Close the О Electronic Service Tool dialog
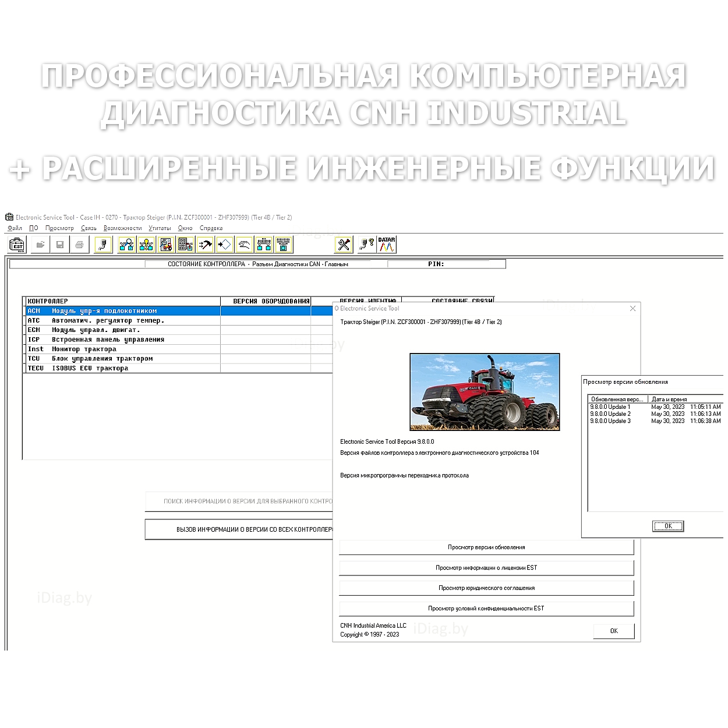728x728 pixels. coord(632,309)
